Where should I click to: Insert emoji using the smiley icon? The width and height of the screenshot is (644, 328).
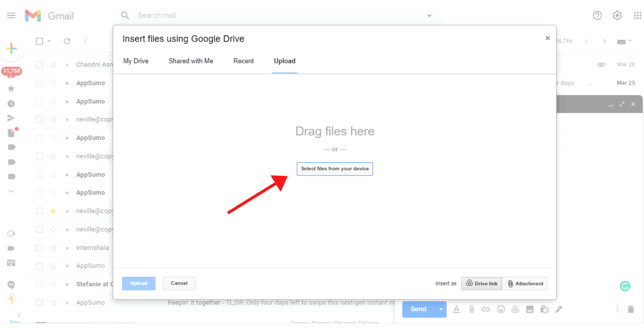501,309
